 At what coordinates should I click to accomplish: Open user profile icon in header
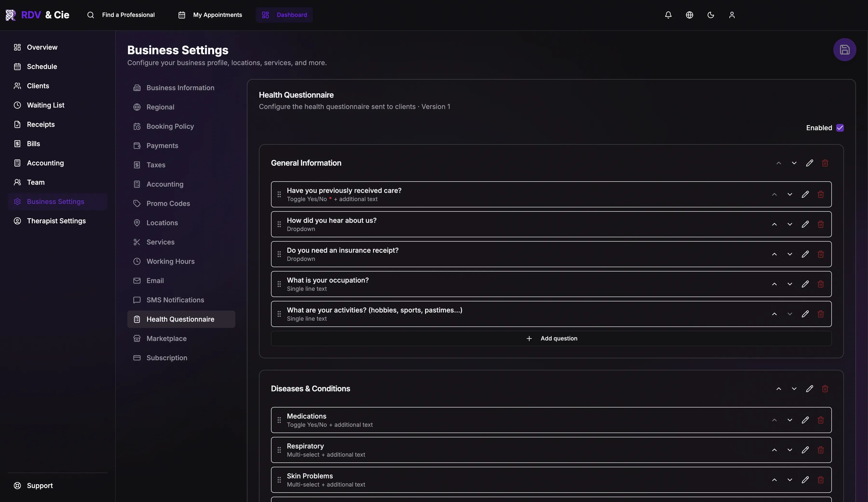pos(732,15)
